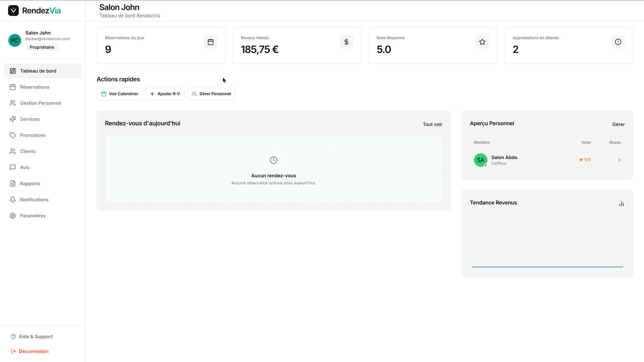The image size is (644, 362).
Task: Open Aide & Support link
Action: click(x=32, y=337)
